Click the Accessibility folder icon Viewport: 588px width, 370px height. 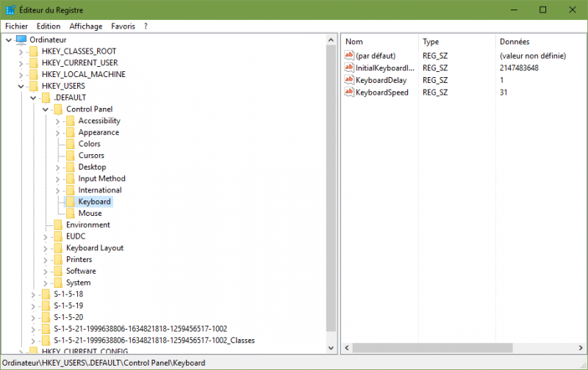pos(70,121)
